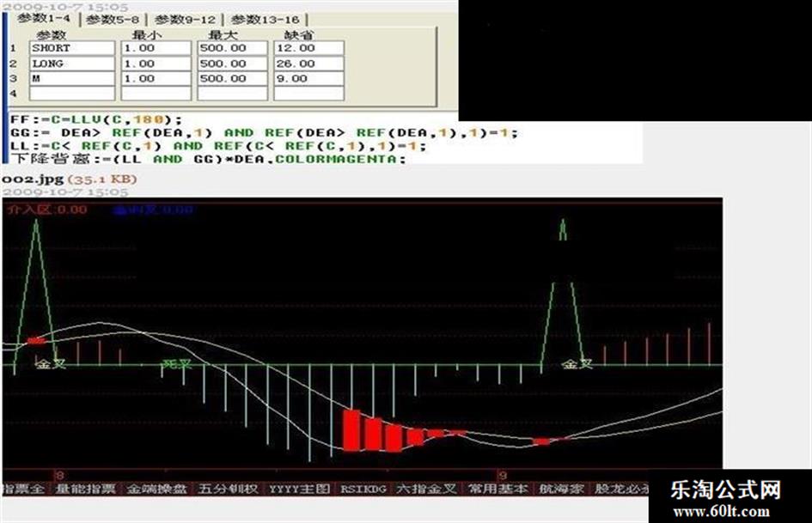
Task: Click the 死叉 label on the chart
Action: [x=177, y=364]
